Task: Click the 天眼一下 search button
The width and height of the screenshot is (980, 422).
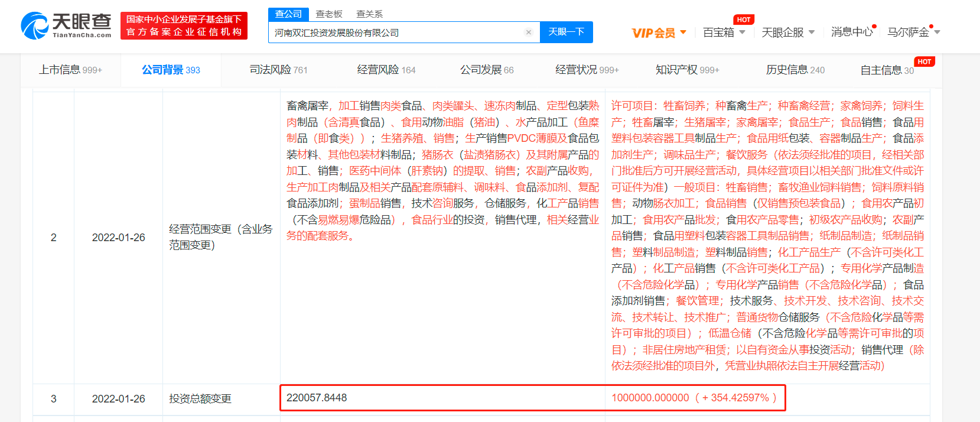Action: click(566, 32)
